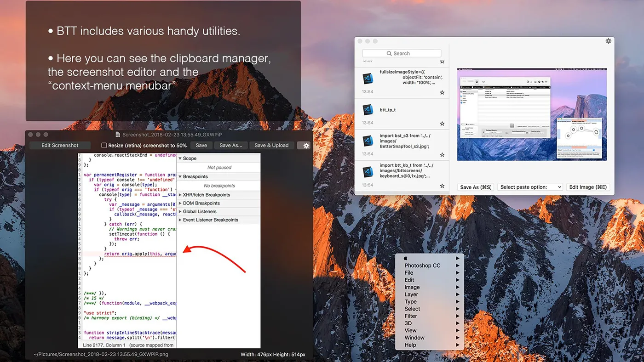The width and height of the screenshot is (644, 362).
Task: Click VS Code icon beside import bst_s3 entry
Action: click(x=368, y=141)
